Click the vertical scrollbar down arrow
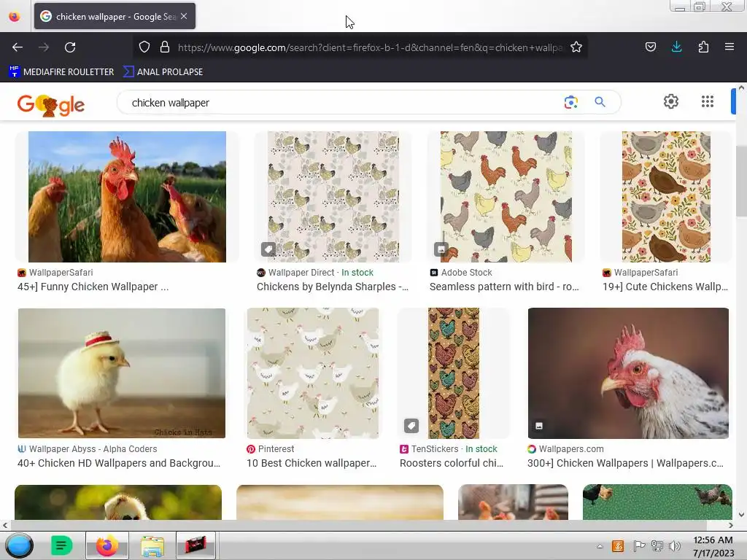The height and width of the screenshot is (560, 747). 741,515
